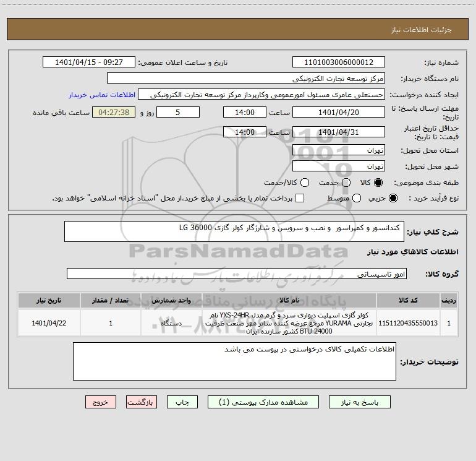This screenshot has height=461, width=476.
Task: Select the کالا/خدمت radio button
Action: click(x=305, y=183)
